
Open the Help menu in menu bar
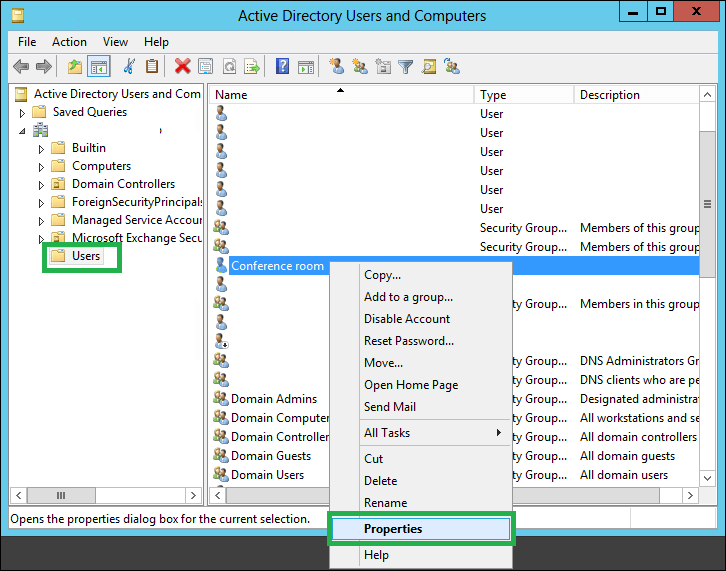[156, 42]
